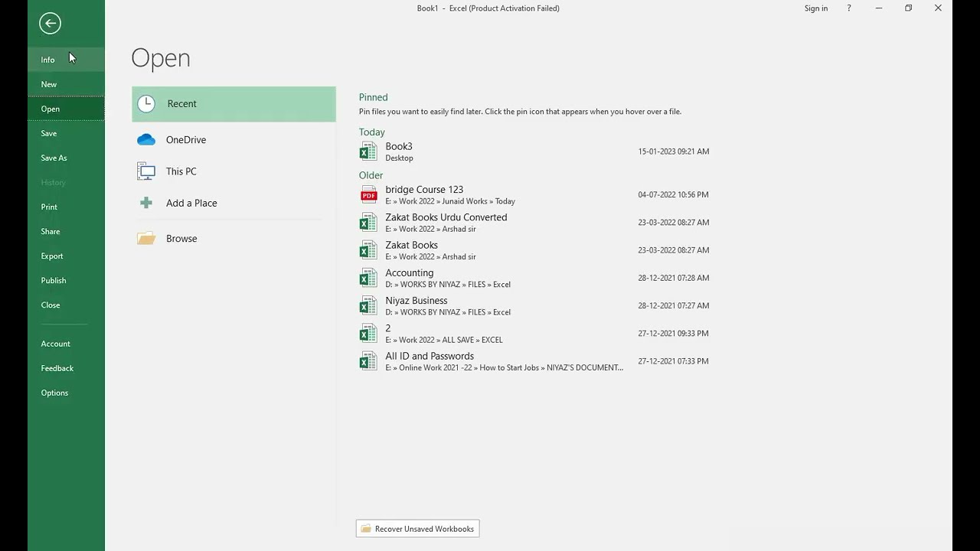Select the Recent location label
The height and width of the screenshot is (551, 980).
pyautogui.click(x=182, y=104)
